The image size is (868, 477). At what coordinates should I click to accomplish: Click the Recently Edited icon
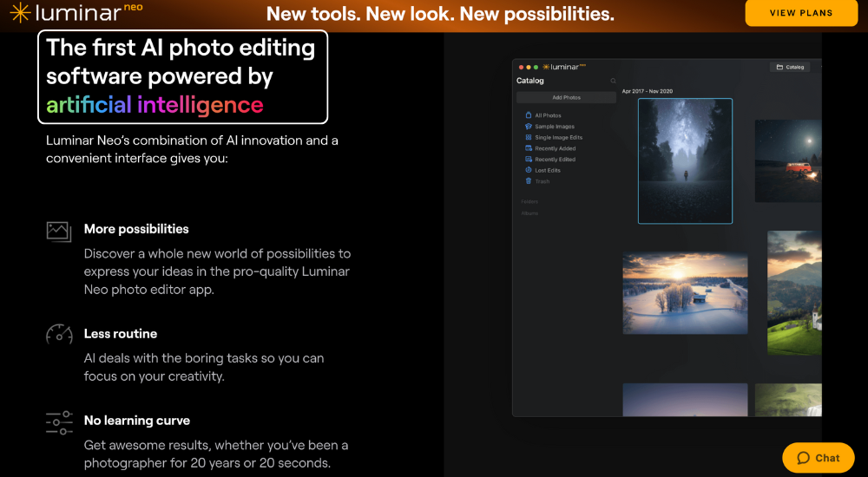click(528, 160)
